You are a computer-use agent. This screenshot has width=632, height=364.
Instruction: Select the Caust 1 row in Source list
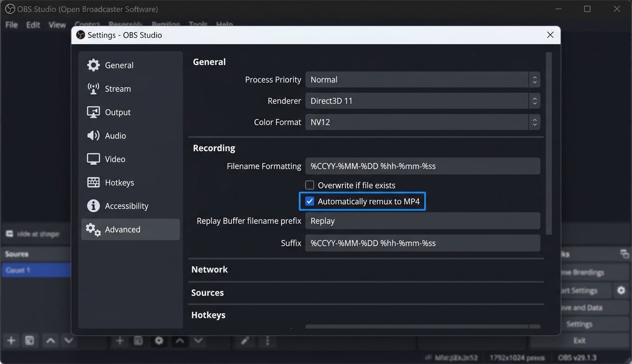coord(36,270)
